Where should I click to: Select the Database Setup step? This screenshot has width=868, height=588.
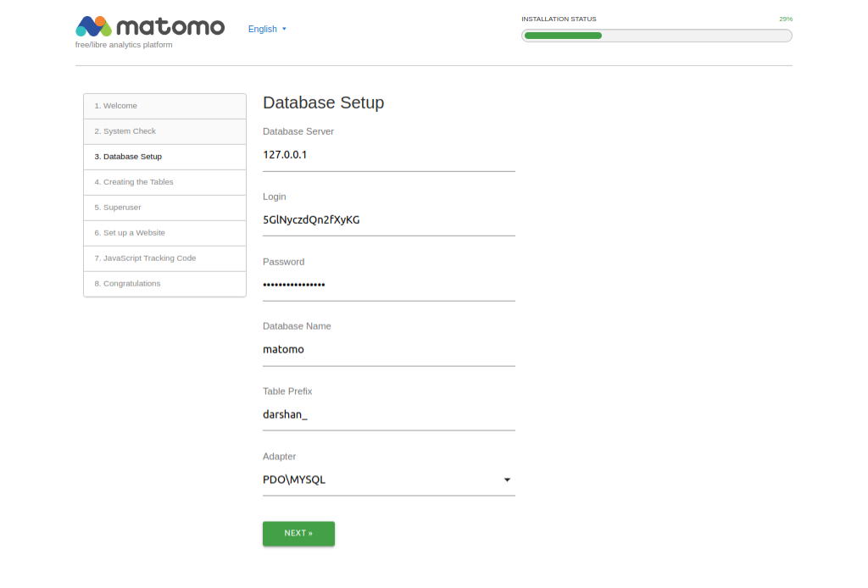[165, 157]
